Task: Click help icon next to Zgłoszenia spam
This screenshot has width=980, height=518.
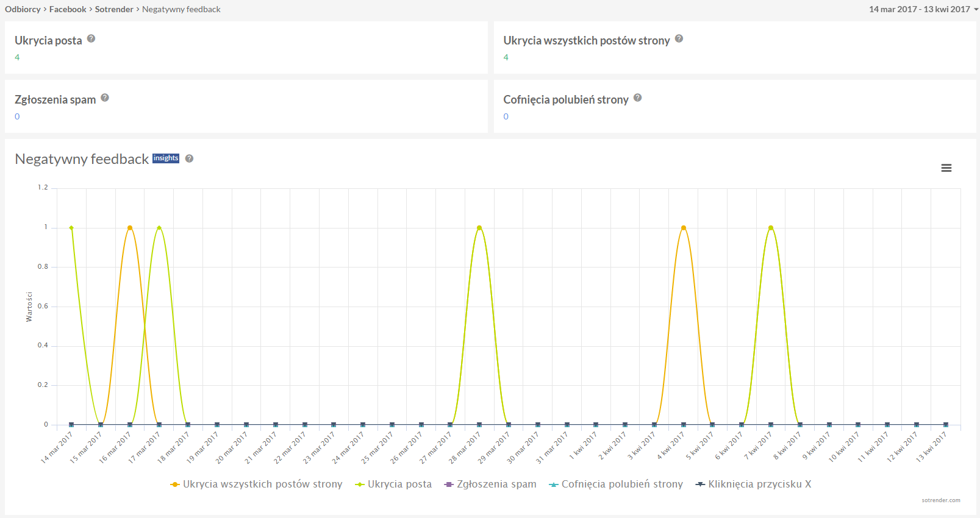Action: coord(105,98)
